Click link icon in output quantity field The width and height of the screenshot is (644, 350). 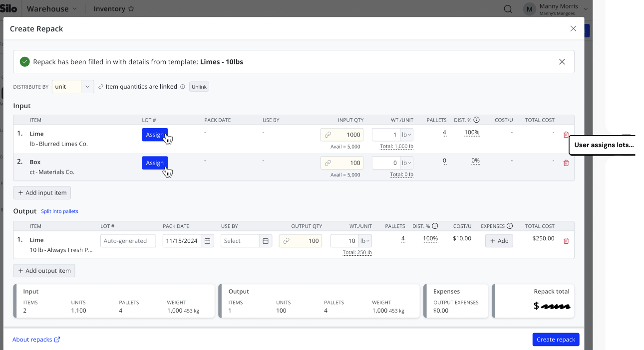[x=287, y=241]
